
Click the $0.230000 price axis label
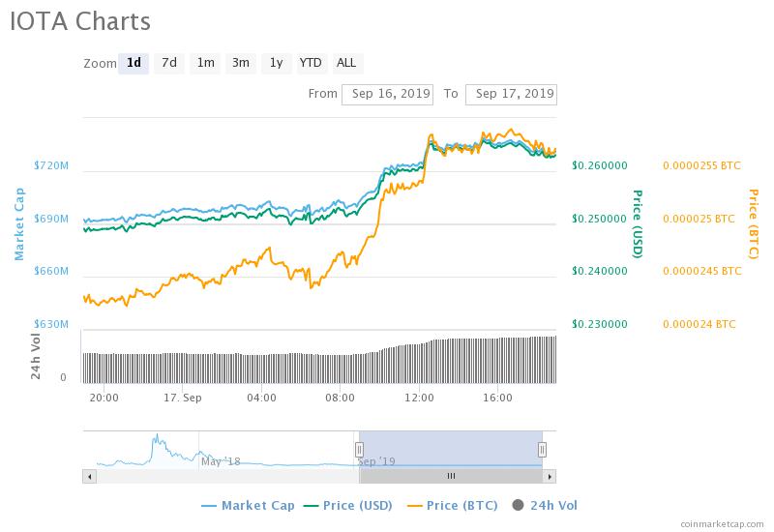pos(600,324)
